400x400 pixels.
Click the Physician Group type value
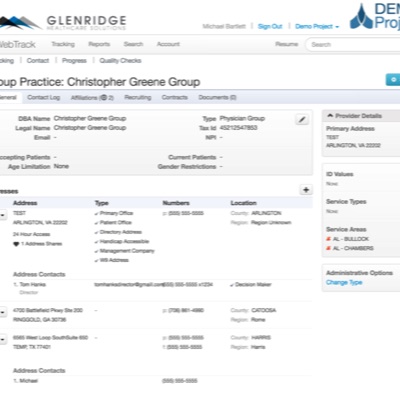point(242,118)
